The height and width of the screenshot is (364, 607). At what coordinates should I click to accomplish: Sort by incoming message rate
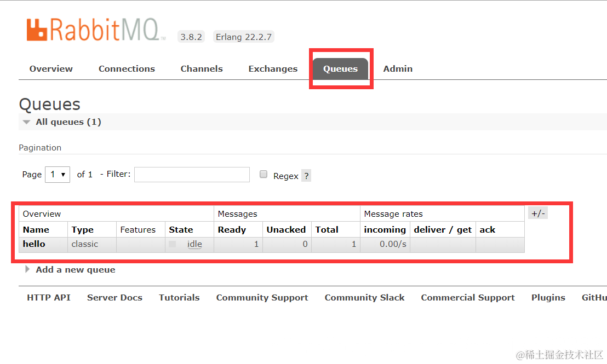coord(385,230)
